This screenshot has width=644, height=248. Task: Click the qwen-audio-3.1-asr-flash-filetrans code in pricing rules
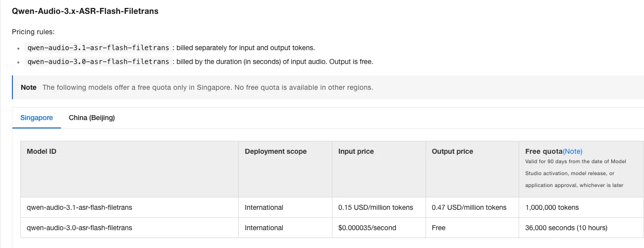click(98, 48)
